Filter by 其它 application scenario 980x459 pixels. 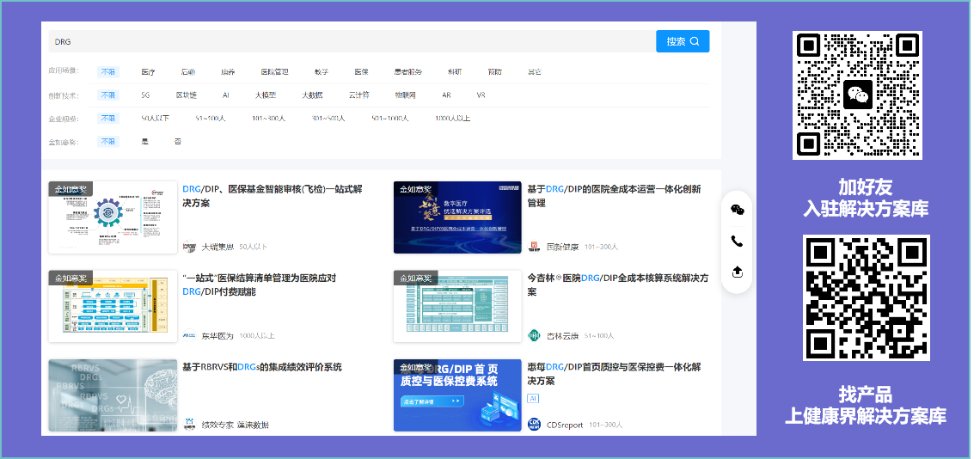pos(534,72)
